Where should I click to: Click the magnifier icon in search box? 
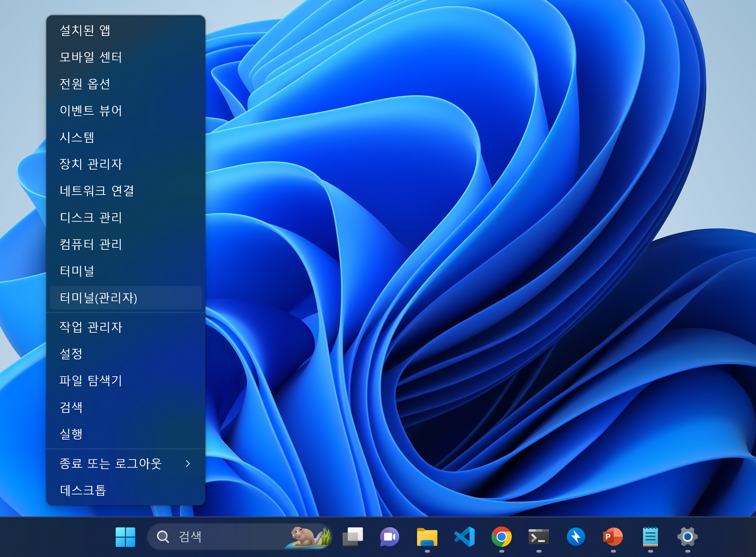(x=163, y=537)
